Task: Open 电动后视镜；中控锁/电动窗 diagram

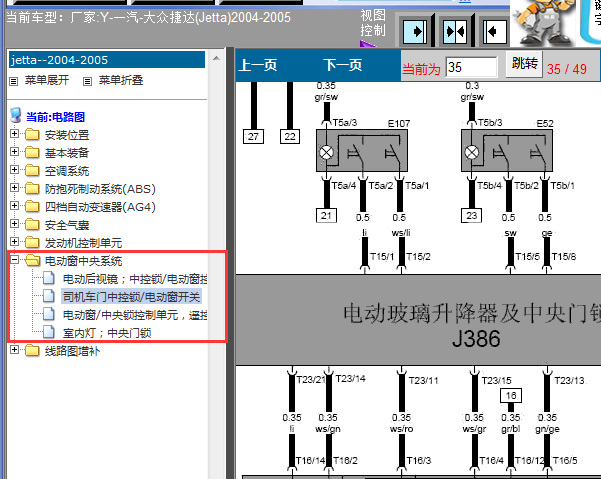Action: (x=135, y=279)
